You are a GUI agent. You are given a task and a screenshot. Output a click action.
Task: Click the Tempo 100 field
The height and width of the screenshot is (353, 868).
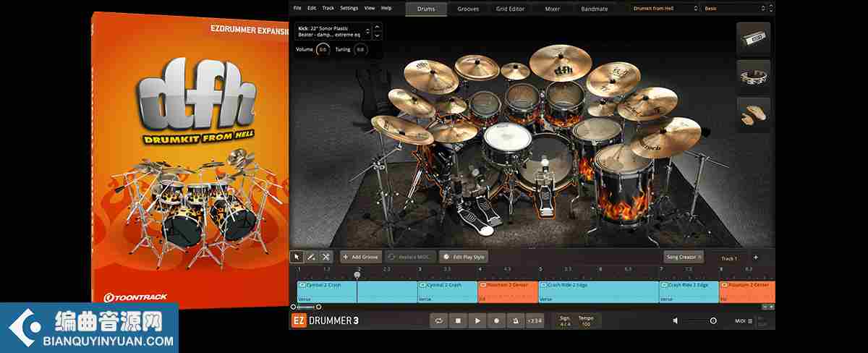pos(586,320)
